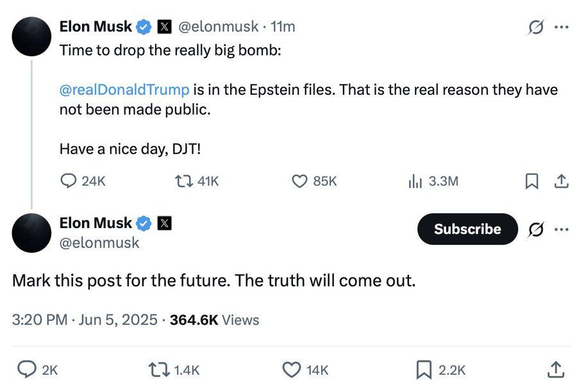Click the @elonmusk handle on the top tweet
The width and height of the screenshot is (577, 392).
tap(220, 27)
